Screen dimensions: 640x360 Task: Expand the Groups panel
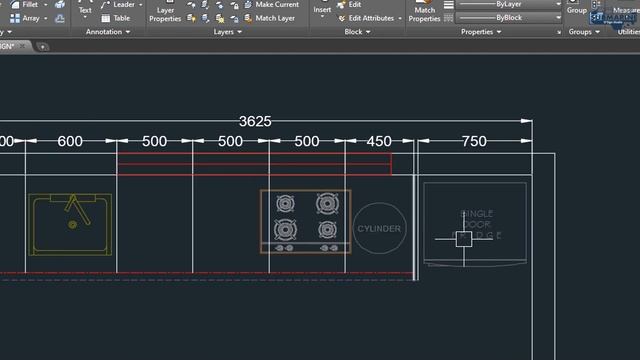(x=584, y=31)
